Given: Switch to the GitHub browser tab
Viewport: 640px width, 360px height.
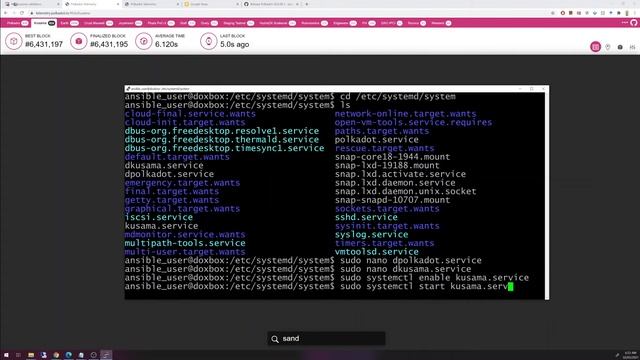Looking at the screenshot, I should coord(271,4).
